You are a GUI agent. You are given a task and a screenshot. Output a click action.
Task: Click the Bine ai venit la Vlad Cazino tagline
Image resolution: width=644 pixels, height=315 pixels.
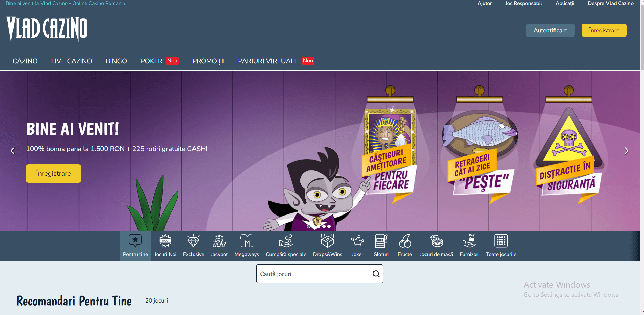66,3
